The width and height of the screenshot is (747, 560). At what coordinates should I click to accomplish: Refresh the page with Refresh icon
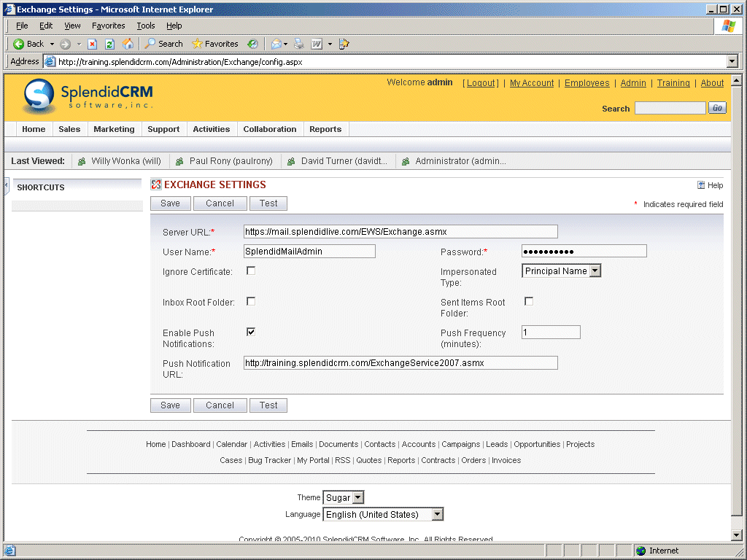coord(109,44)
